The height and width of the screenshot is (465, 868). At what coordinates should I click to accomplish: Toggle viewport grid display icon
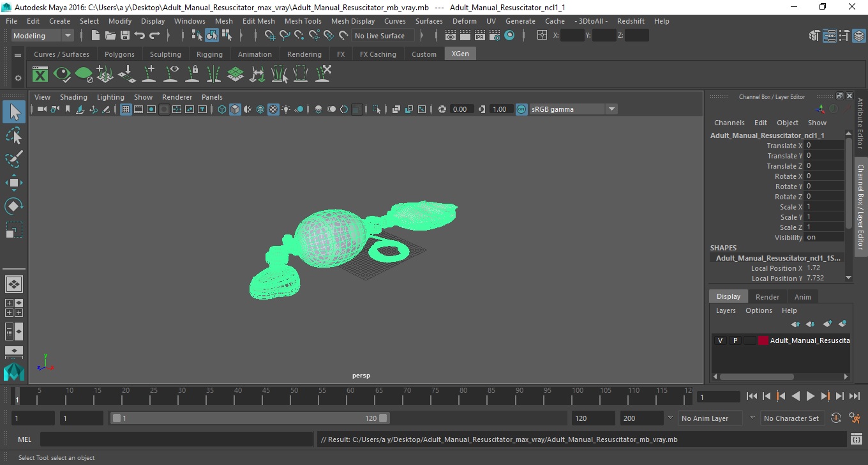pos(126,109)
